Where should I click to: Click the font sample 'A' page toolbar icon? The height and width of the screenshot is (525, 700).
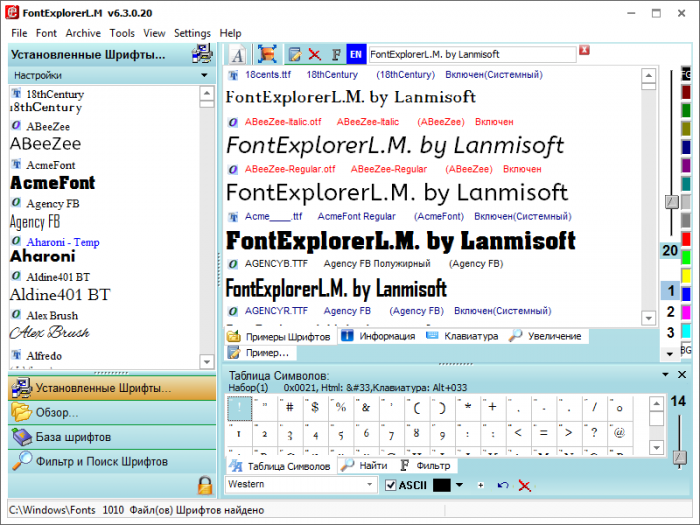[x=237, y=54]
